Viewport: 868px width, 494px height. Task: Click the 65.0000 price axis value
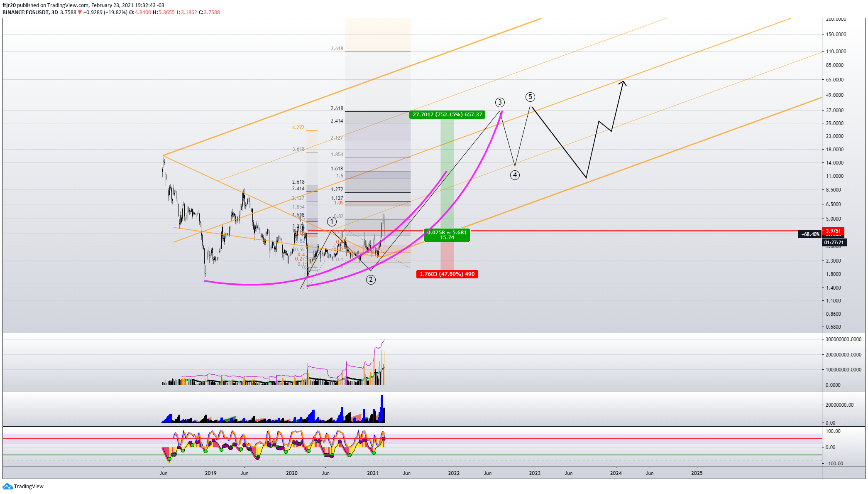pos(835,80)
